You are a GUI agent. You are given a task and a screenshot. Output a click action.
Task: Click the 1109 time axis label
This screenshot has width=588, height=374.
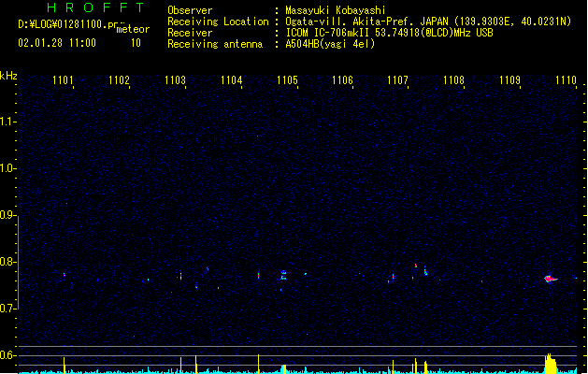(510, 80)
